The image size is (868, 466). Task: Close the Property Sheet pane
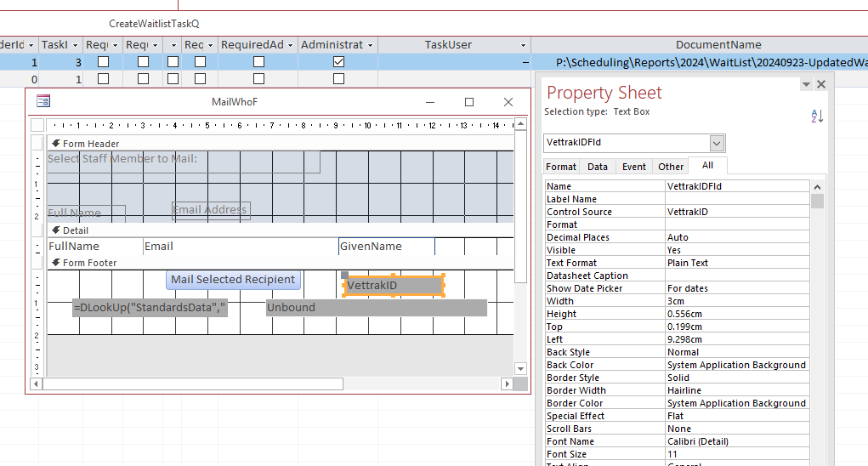tap(821, 84)
